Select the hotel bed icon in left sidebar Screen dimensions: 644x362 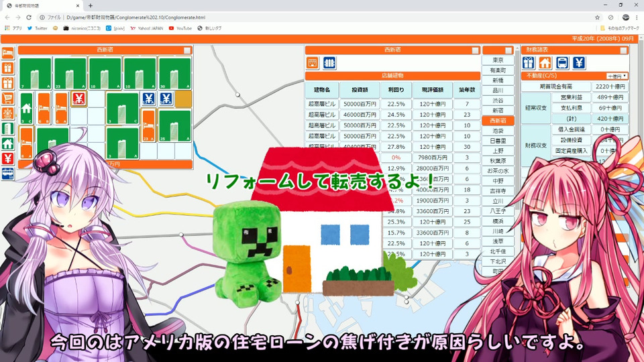(x=8, y=54)
